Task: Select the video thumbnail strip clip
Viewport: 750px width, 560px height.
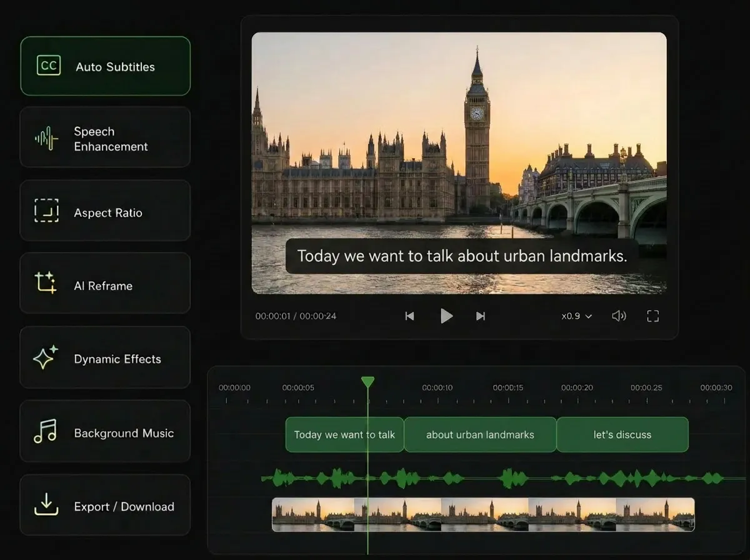Action: click(483, 514)
